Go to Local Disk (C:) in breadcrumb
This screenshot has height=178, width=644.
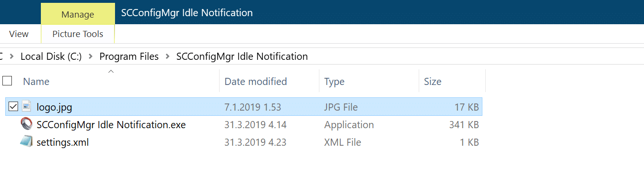[x=51, y=56]
